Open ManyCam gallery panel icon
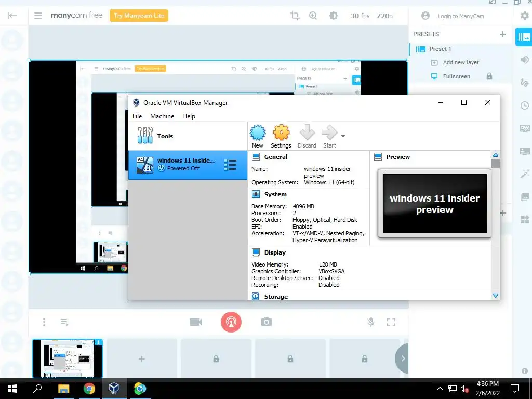 (x=525, y=196)
